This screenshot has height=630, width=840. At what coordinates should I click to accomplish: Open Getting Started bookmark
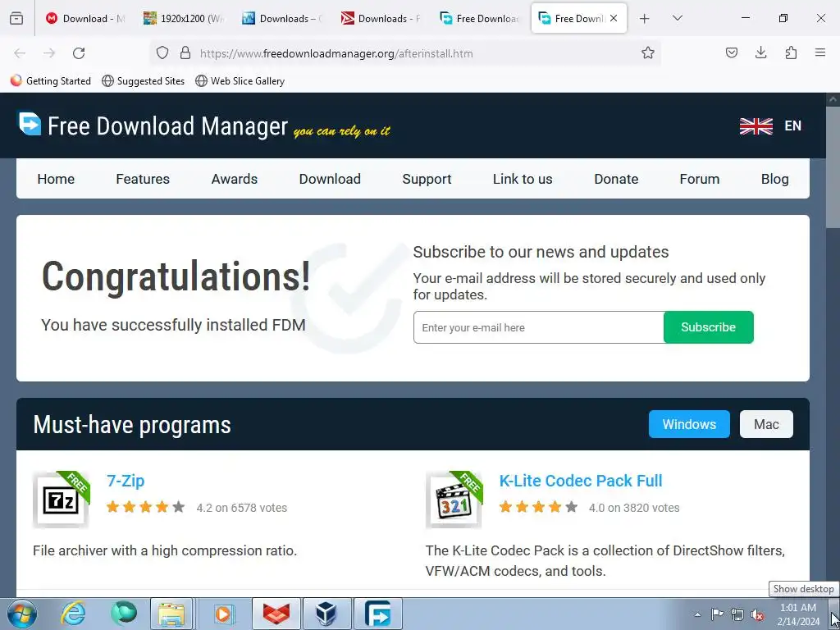(x=50, y=81)
